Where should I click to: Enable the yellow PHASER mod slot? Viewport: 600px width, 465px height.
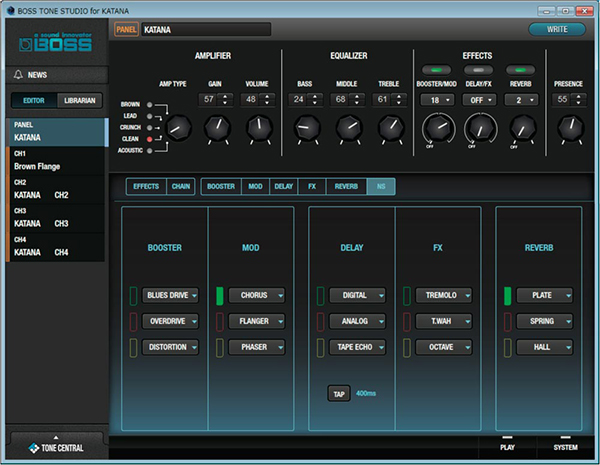pyautogui.click(x=220, y=348)
